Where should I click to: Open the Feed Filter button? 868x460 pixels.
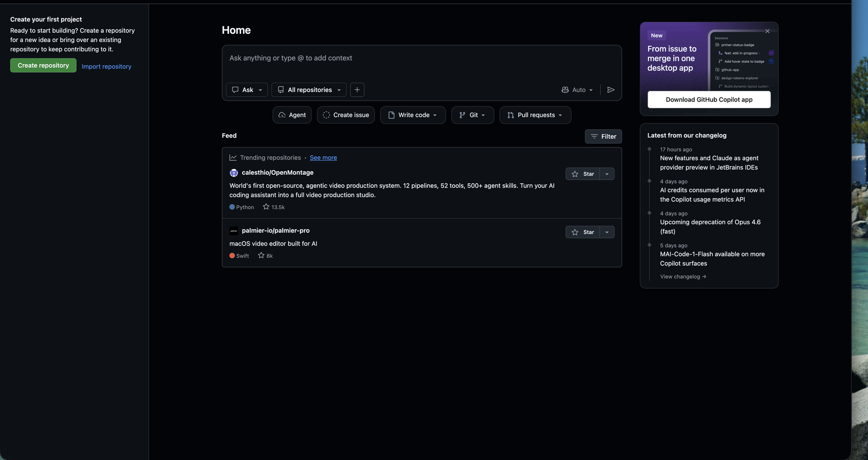click(x=603, y=136)
